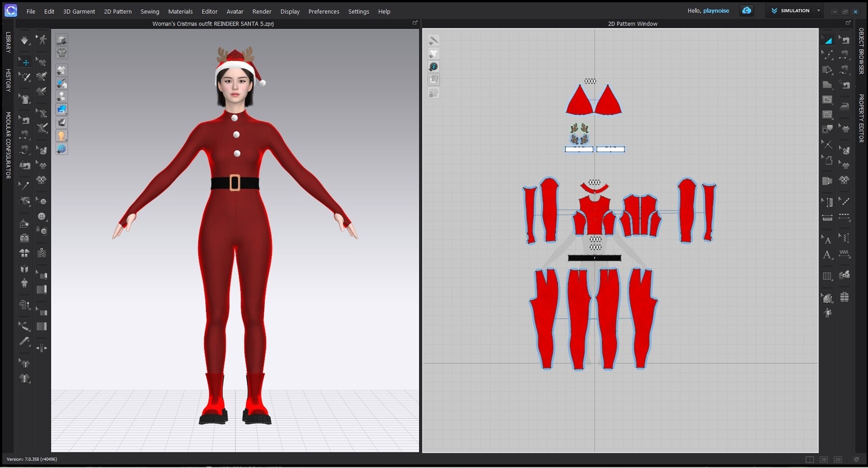Select the Pattern Annotation text tool
868x468 pixels.
(x=828, y=254)
